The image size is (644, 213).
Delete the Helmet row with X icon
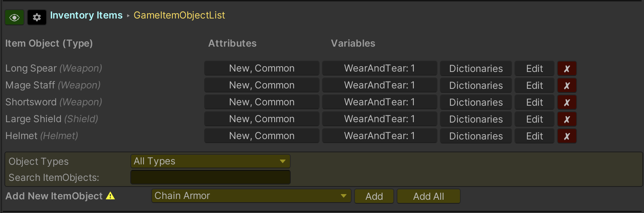click(567, 136)
